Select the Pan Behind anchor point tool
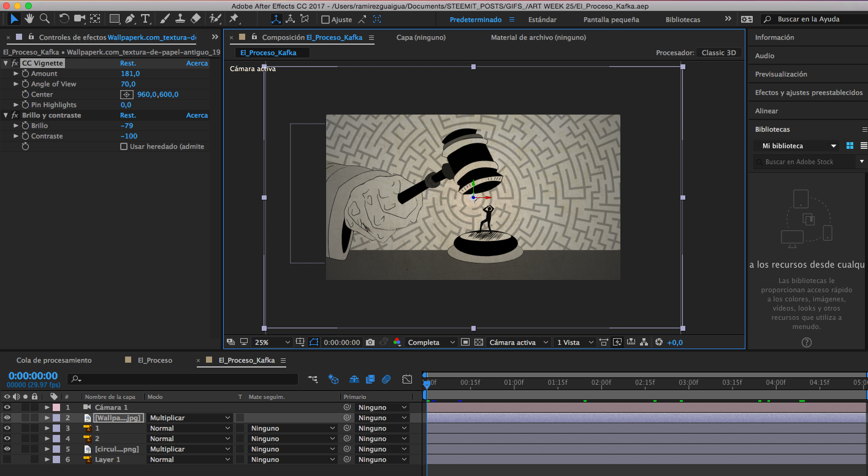Screen dimensions: 868x476 [95, 18]
